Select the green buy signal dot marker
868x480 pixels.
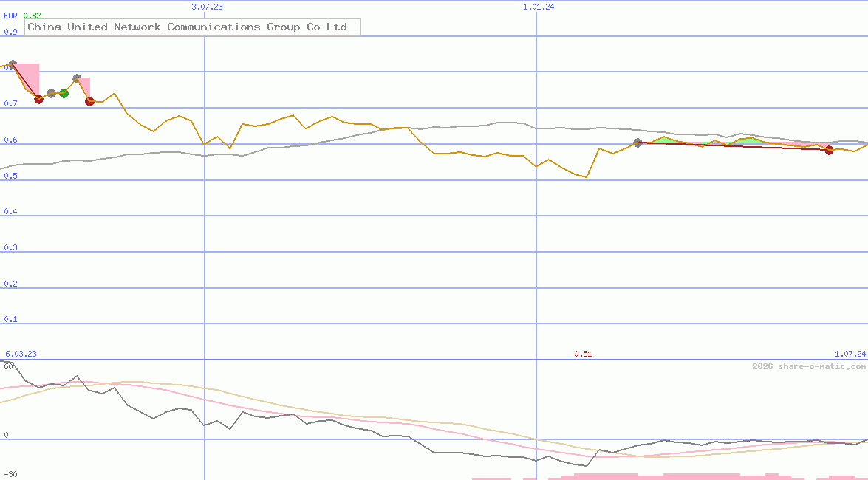tap(64, 93)
